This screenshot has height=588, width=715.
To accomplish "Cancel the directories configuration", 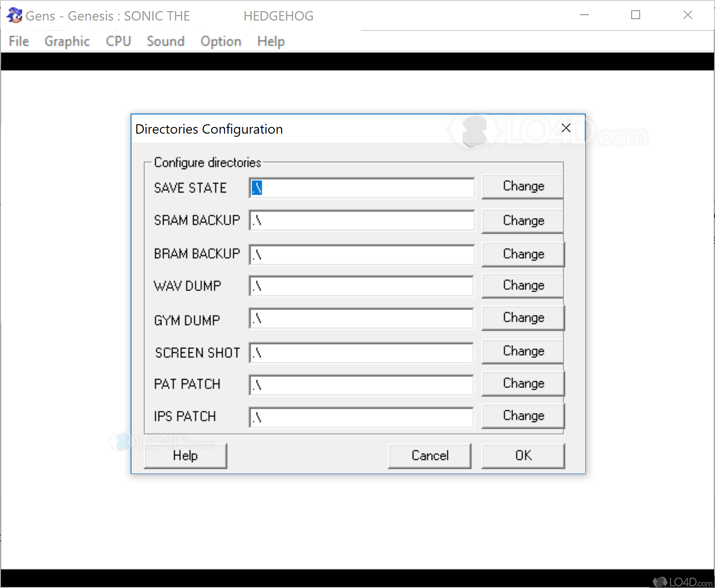I will [x=429, y=456].
